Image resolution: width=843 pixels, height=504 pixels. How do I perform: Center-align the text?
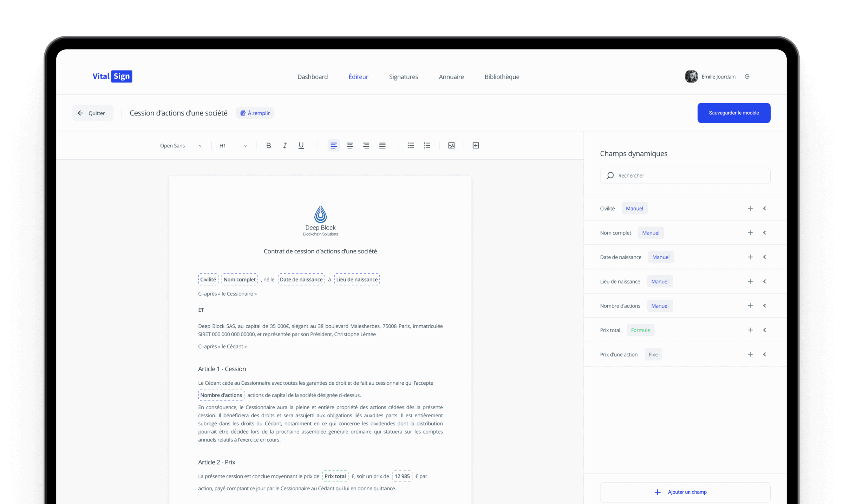coord(349,145)
